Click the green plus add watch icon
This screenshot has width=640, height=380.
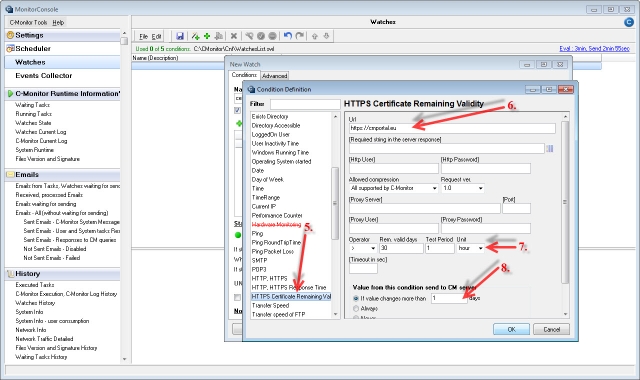coord(207,36)
